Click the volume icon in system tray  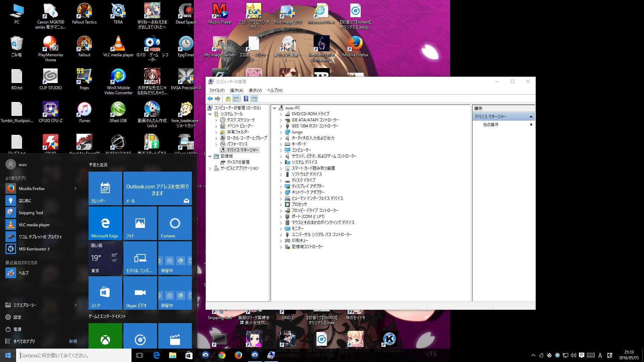tap(574, 355)
